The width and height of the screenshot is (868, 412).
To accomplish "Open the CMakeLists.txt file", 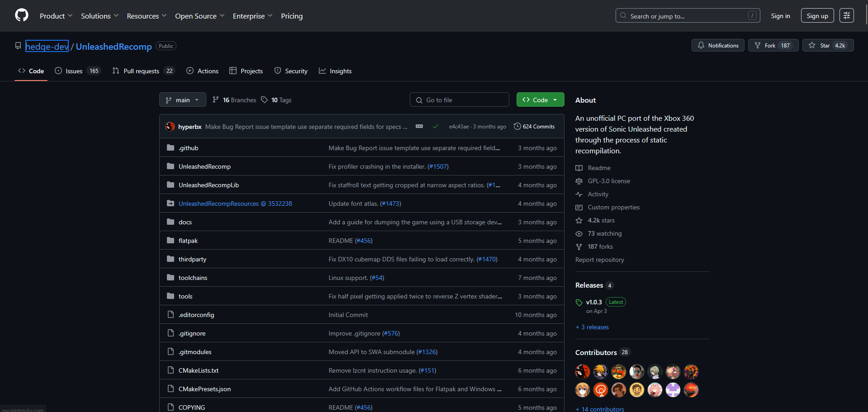I will (199, 370).
